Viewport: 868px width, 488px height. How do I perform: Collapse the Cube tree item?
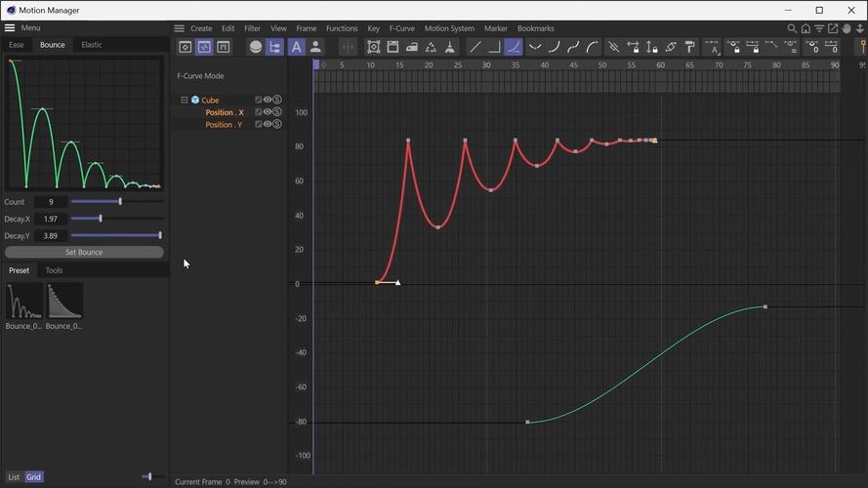[x=185, y=101]
